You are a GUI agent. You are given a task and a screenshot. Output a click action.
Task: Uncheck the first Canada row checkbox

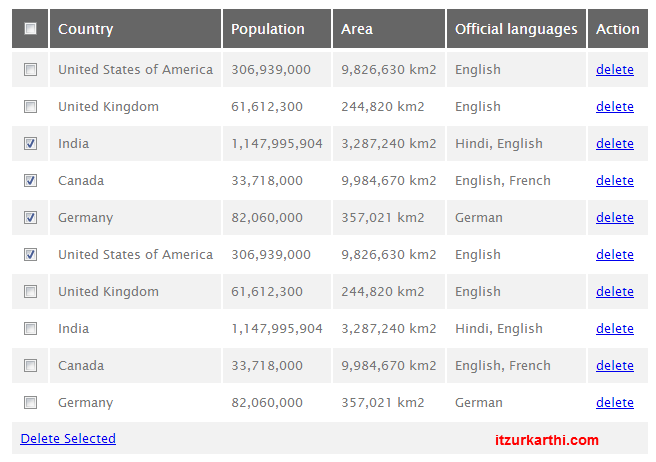[30, 181]
